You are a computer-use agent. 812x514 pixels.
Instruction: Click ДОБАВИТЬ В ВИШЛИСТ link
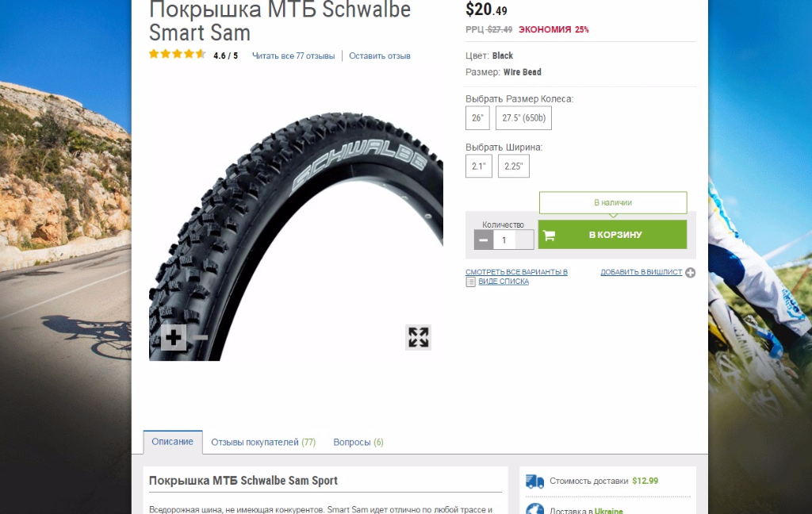[641, 272]
